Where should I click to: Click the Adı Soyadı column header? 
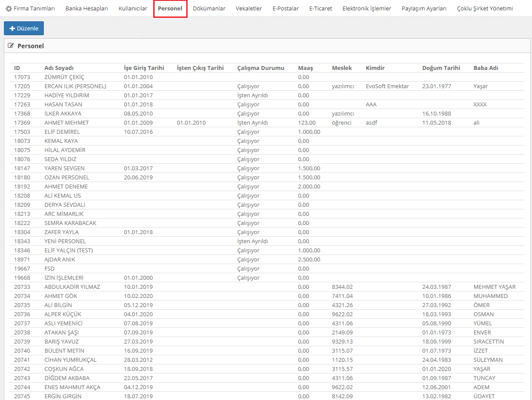tap(59, 68)
